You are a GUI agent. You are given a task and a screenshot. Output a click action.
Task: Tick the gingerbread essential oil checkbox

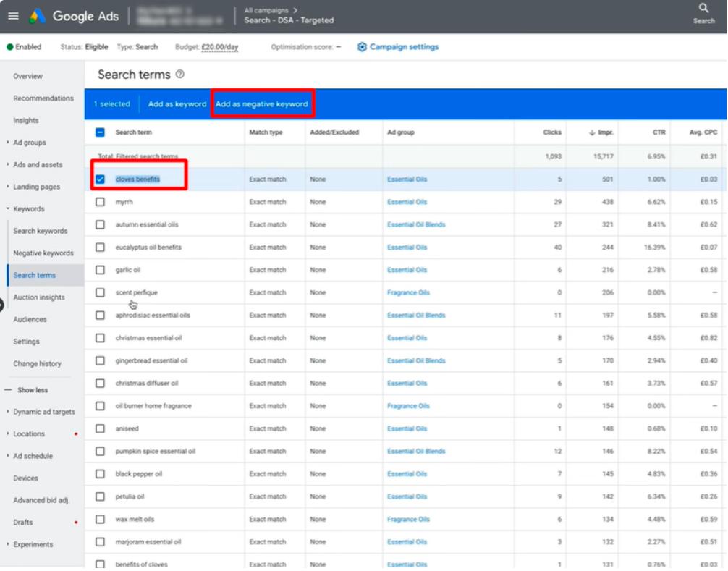101,360
